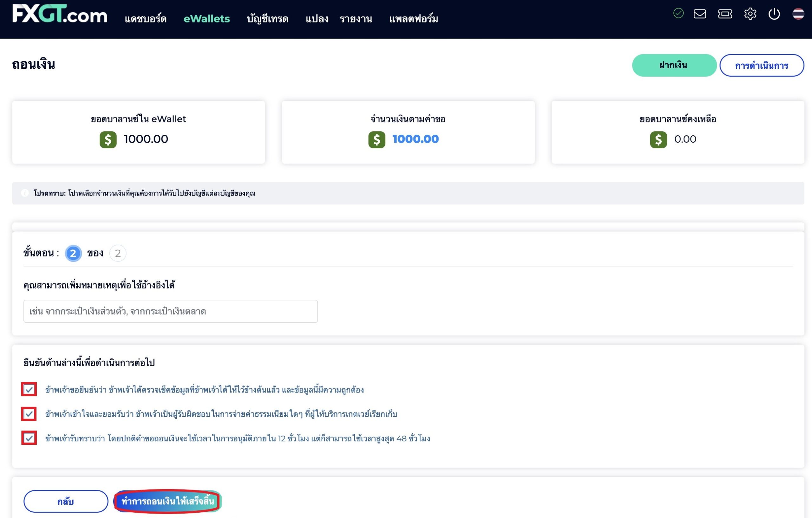The image size is (812, 518).
Task: Click the ยืนยันด้านล่างนี้เพื่อดำเนินการต่อไป heading
Action: [x=89, y=363]
